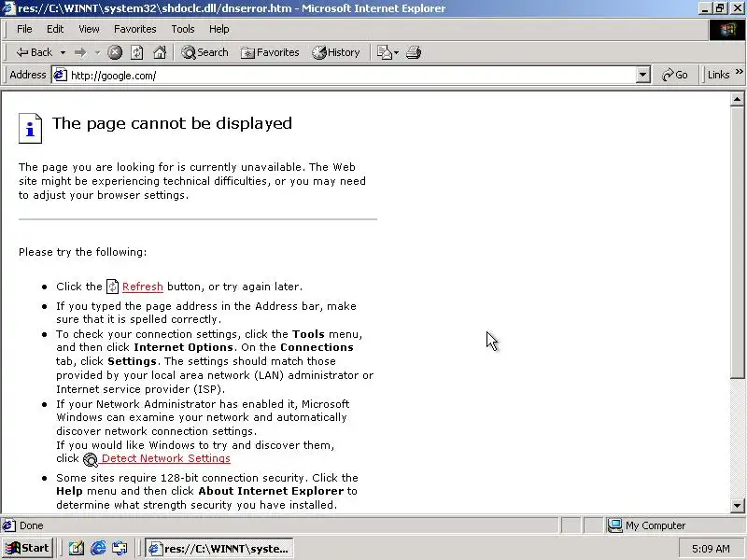The image size is (747, 560).
Task: Click the refresh icon in bullet list
Action: [112, 287]
